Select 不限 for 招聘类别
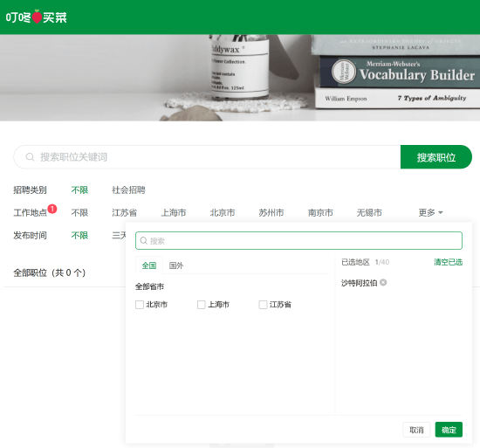 coord(79,190)
